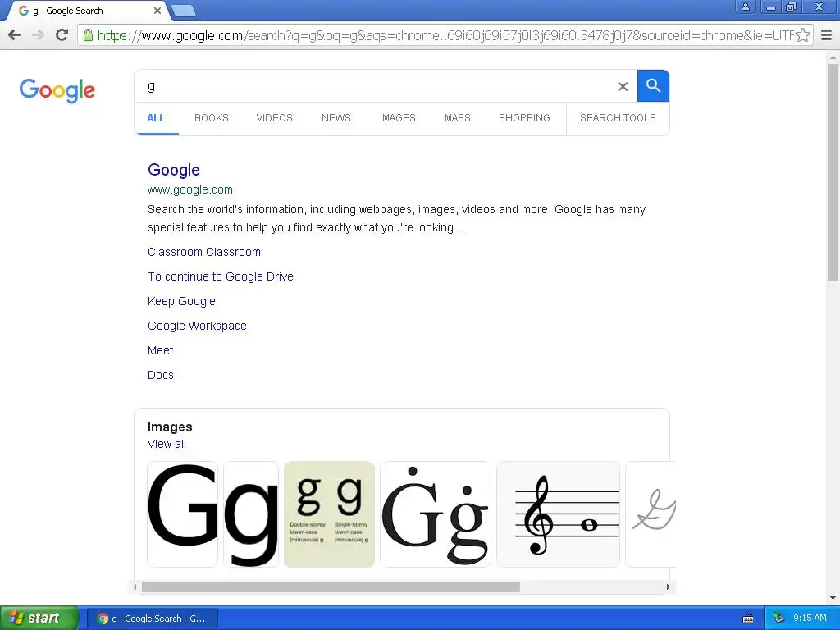Screen dimensions: 840x630
Task: Click the carousel scroll right arrow
Action: (668, 587)
